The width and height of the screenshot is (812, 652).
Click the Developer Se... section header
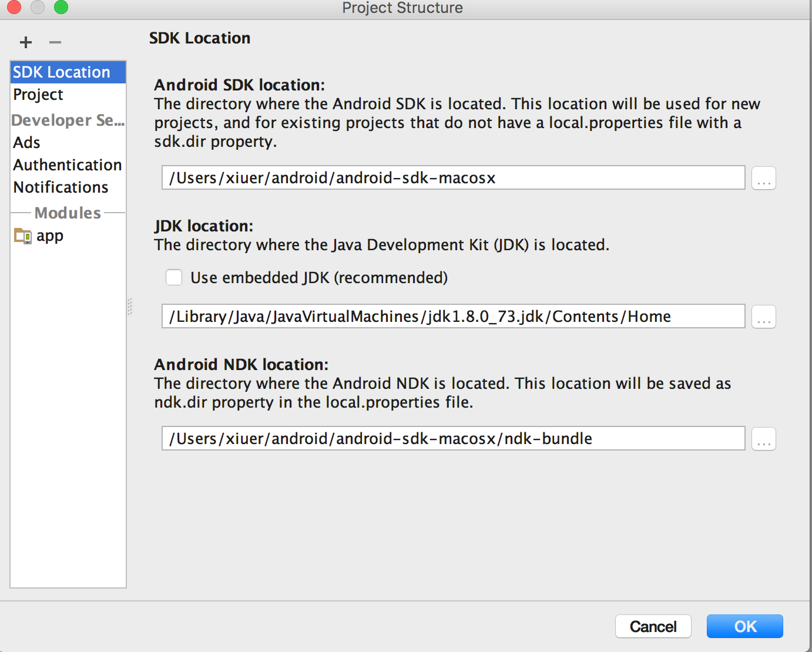tap(68, 120)
